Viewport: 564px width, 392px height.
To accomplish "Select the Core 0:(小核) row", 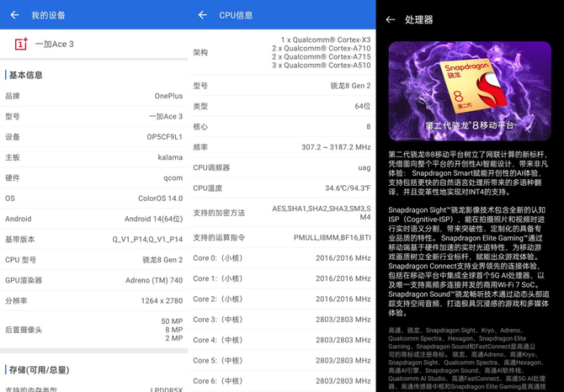I will pyautogui.click(x=282, y=258).
